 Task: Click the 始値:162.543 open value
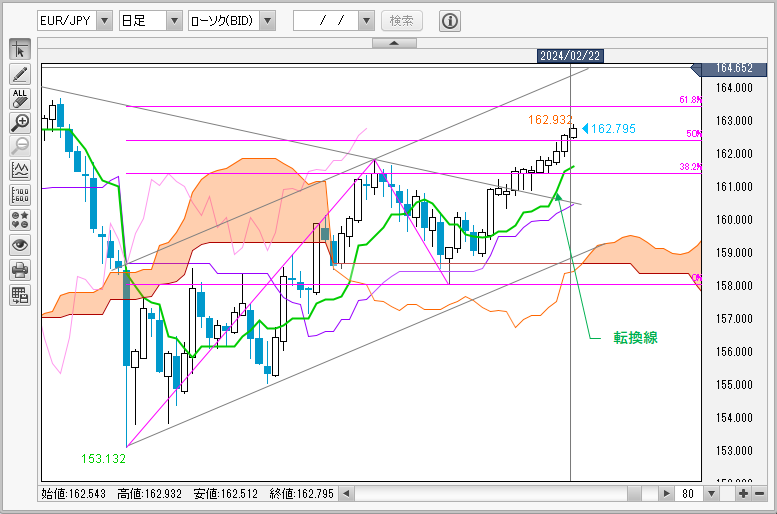tap(73, 494)
